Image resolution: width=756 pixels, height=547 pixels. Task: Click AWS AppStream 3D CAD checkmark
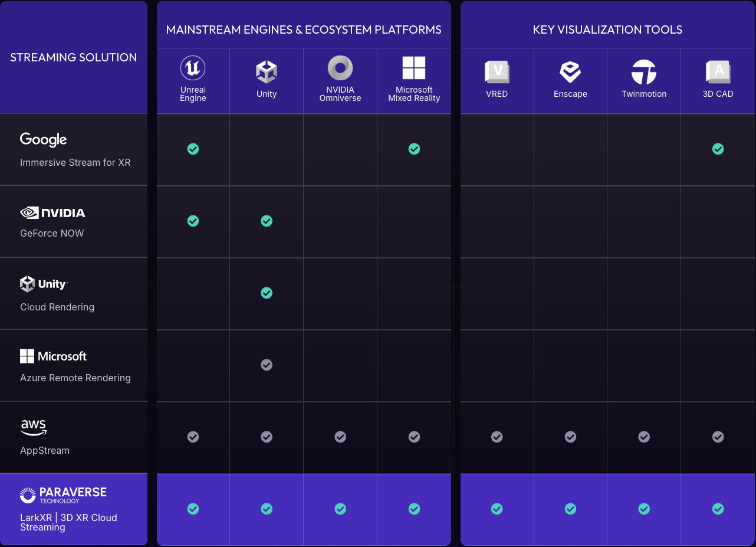pos(718,437)
